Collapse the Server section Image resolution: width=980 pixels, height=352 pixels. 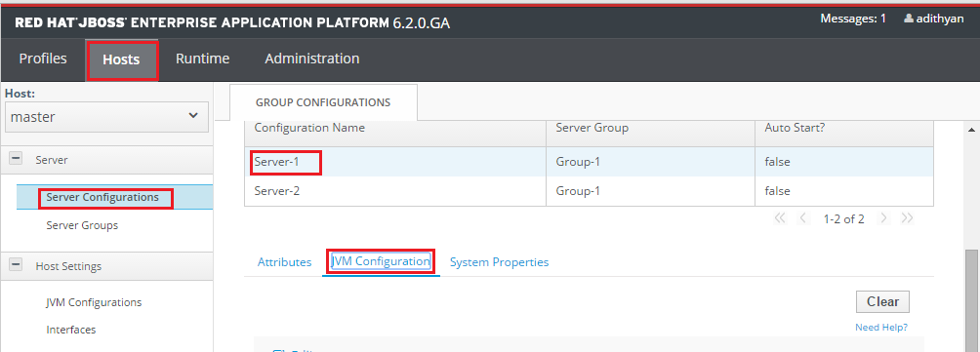point(15,160)
